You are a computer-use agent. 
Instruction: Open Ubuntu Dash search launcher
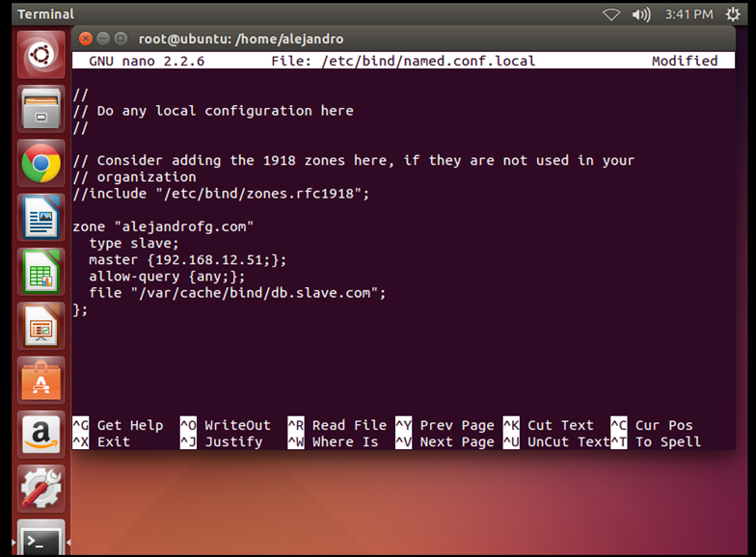(40, 54)
